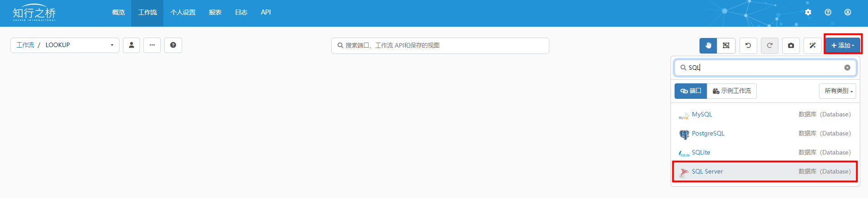Open 报表 in the top menu
Viewport: 868px width, 198px height.
click(x=215, y=13)
